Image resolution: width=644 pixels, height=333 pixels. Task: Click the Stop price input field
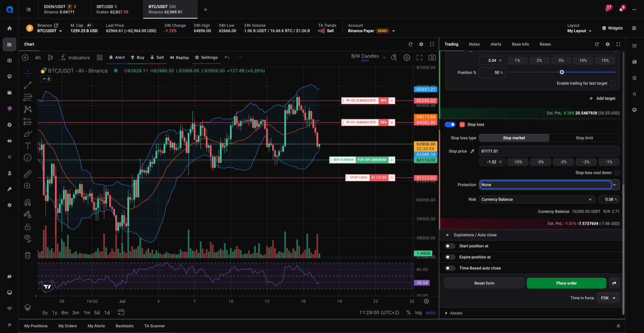pyautogui.click(x=549, y=151)
